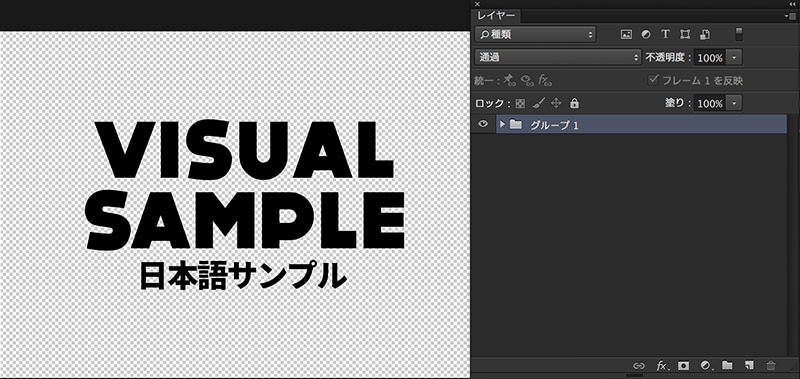
Task: Create a new group folder icon
Action: (x=727, y=365)
